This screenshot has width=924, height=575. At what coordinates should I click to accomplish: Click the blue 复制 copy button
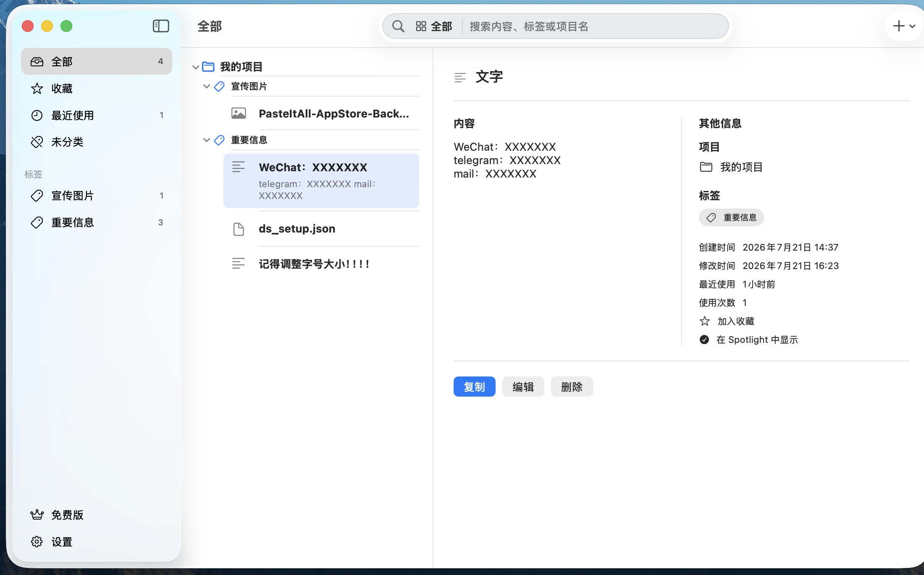pyautogui.click(x=474, y=387)
